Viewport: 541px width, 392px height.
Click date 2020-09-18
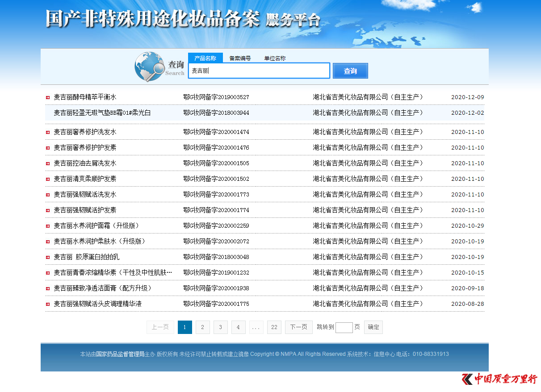(x=467, y=288)
